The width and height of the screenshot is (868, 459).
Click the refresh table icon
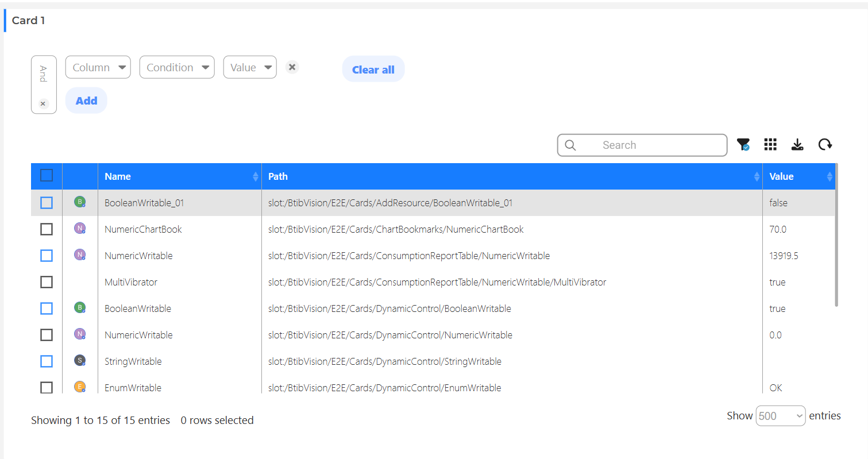pyautogui.click(x=825, y=145)
